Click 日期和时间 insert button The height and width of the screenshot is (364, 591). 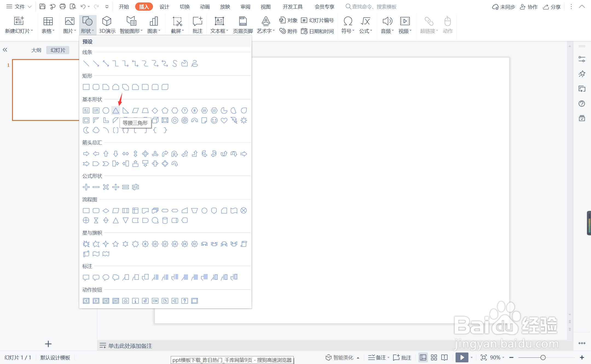pos(317,31)
